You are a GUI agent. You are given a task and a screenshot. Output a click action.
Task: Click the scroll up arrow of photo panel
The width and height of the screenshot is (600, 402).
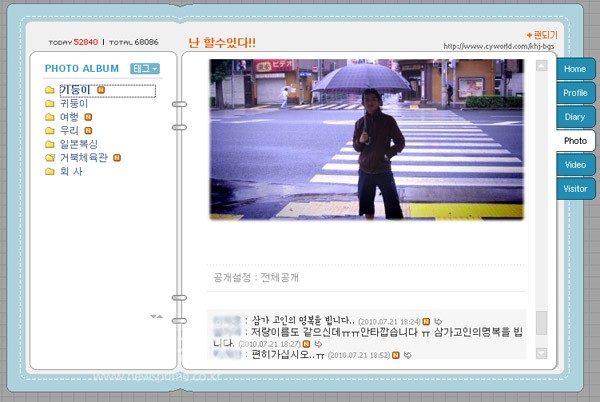[x=542, y=66]
